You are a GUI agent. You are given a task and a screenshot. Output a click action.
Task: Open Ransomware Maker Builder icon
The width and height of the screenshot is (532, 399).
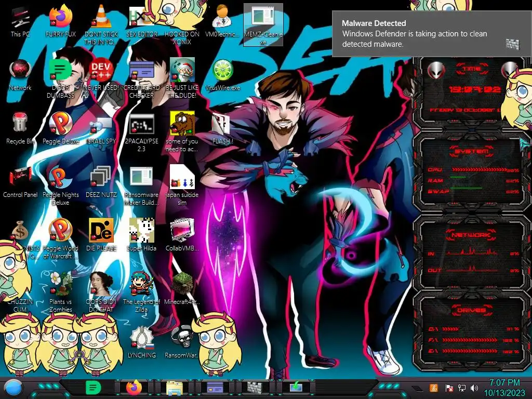[141, 186]
